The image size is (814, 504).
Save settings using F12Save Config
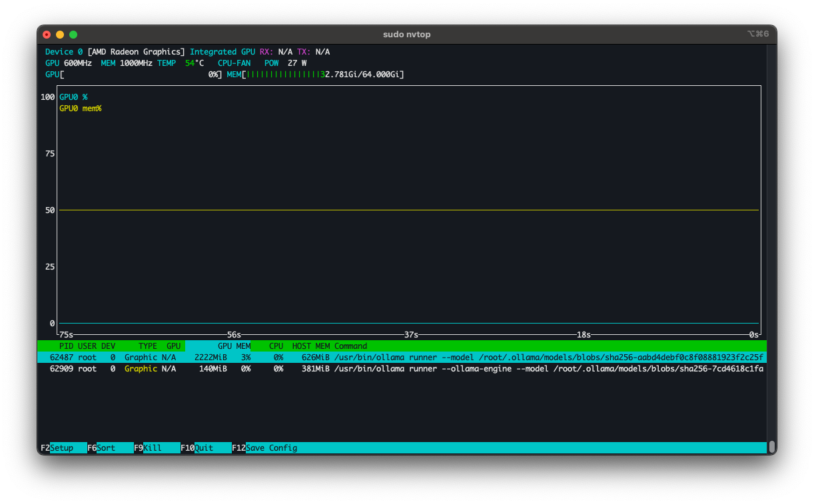[265, 447]
